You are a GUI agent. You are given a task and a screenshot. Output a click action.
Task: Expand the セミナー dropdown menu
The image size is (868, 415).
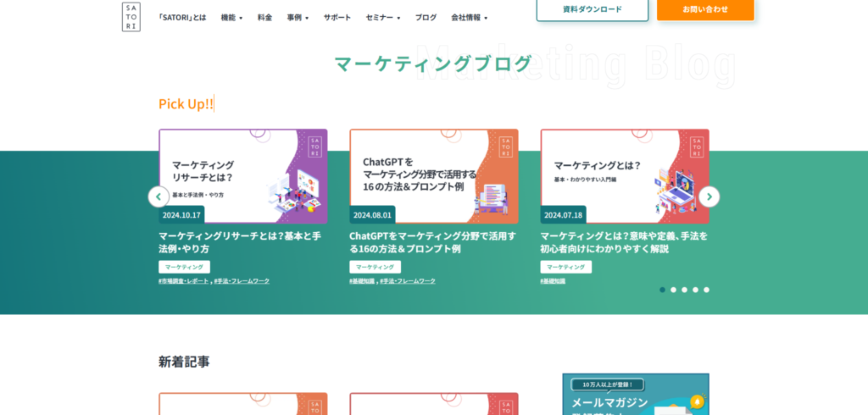click(x=383, y=18)
